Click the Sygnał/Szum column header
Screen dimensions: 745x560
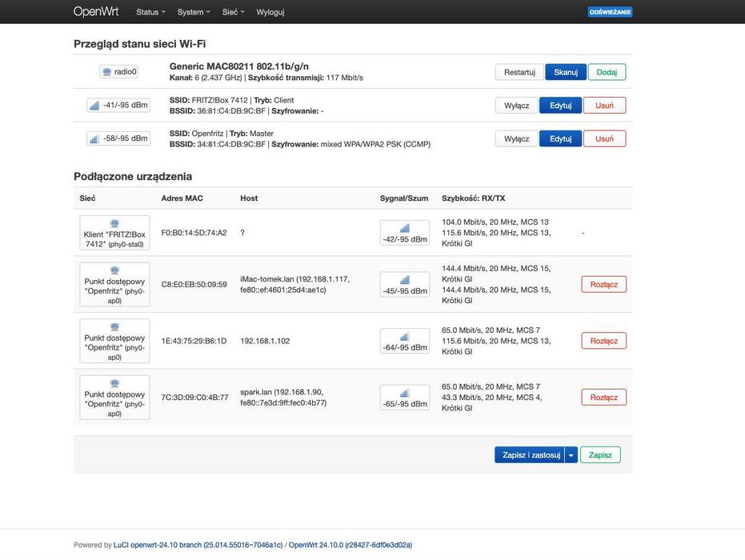[404, 198]
